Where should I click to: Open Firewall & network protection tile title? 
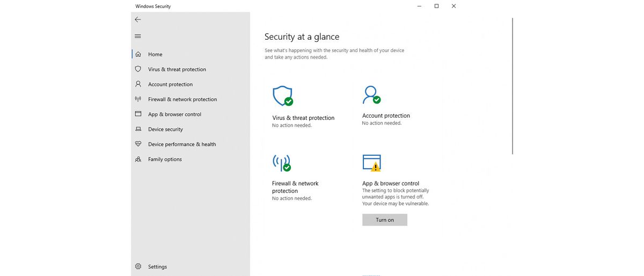(x=295, y=187)
